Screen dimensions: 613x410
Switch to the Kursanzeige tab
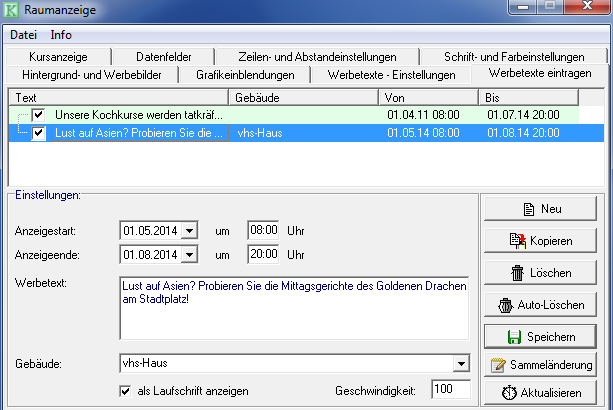tap(58, 57)
